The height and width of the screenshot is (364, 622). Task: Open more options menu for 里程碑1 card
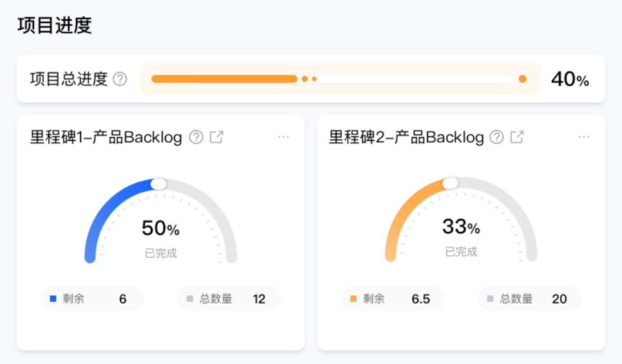click(283, 137)
